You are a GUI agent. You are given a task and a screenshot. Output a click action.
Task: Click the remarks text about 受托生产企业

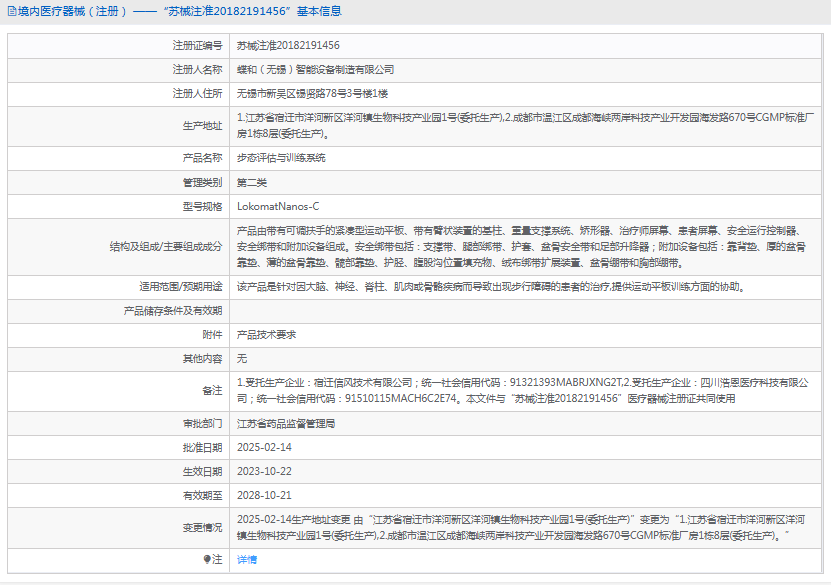point(523,391)
